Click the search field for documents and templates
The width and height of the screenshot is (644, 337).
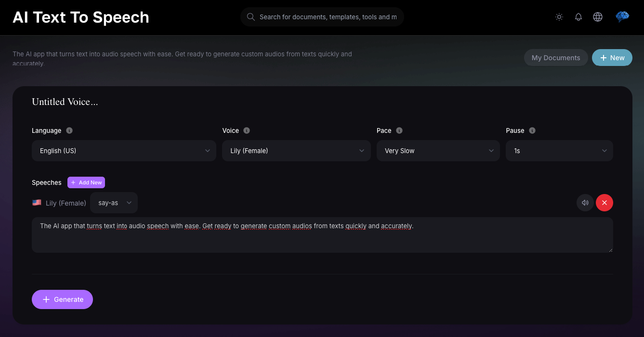point(322,17)
